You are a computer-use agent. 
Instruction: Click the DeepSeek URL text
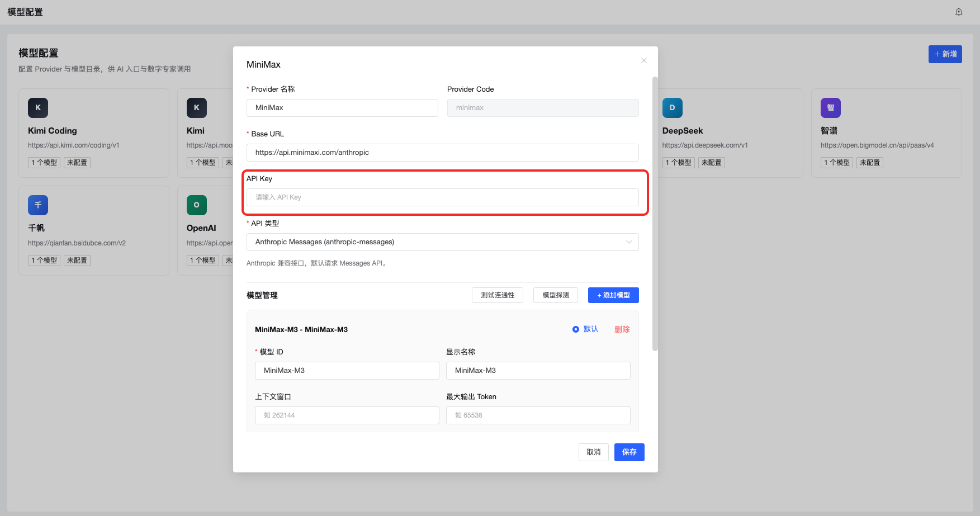pyautogui.click(x=705, y=145)
